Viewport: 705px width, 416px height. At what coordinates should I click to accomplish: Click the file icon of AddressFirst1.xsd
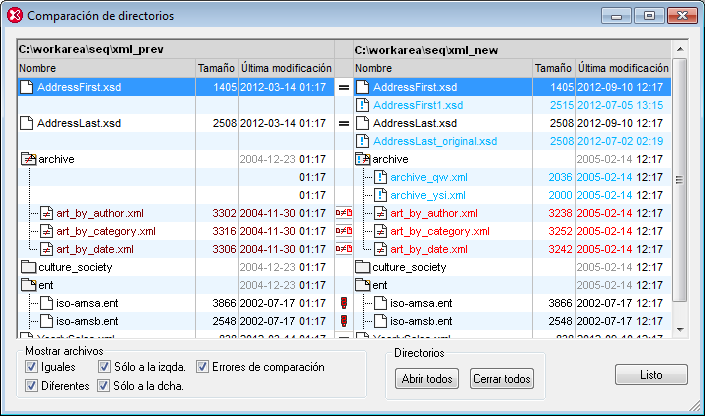(363, 106)
